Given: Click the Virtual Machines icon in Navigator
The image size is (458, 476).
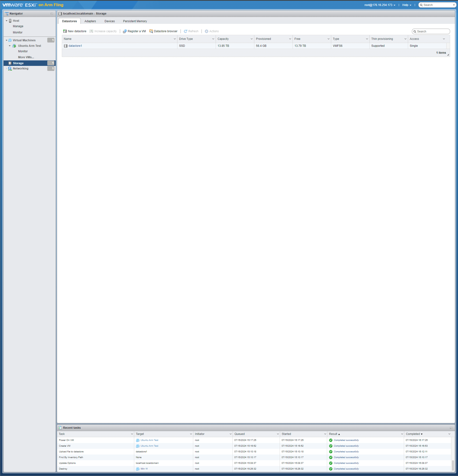Looking at the screenshot, I should pyautogui.click(x=10, y=40).
